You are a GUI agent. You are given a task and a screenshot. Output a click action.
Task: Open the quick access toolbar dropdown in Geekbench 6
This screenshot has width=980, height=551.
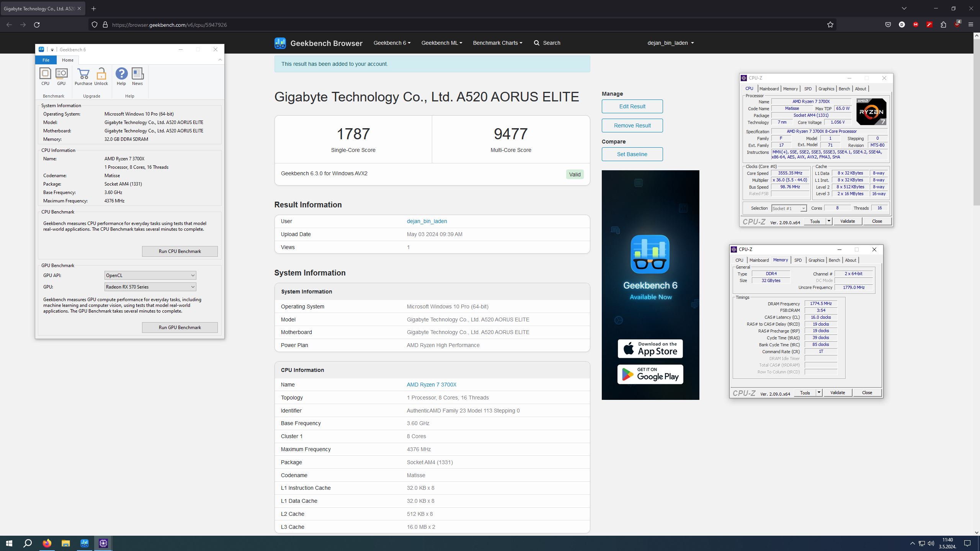[x=52, y=50]
